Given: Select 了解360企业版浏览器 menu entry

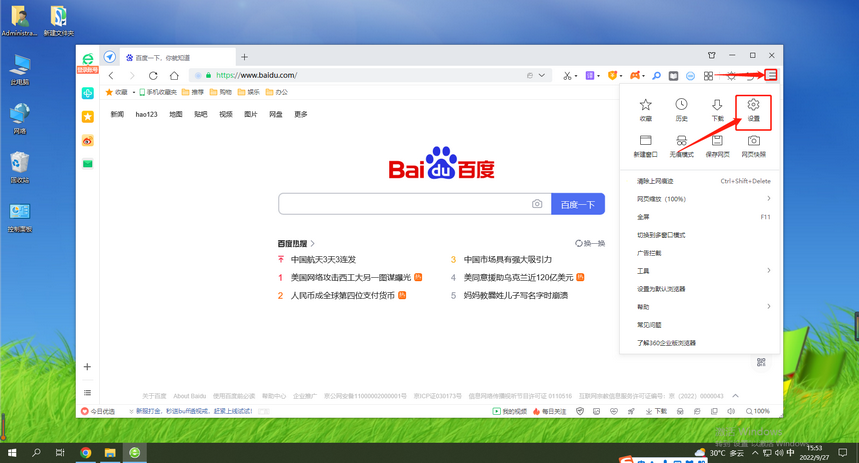Looking at the screenshot, I should 703,343.
